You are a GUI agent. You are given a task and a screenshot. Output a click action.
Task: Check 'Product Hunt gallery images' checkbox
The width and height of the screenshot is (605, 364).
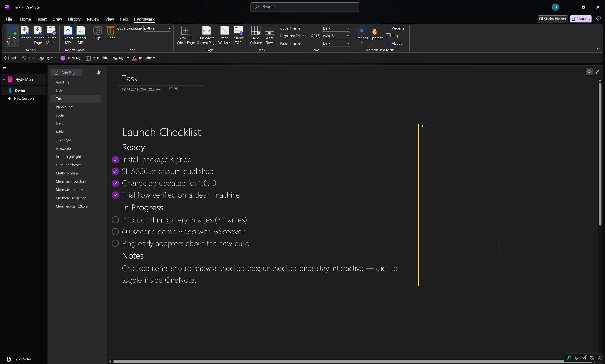115,220
